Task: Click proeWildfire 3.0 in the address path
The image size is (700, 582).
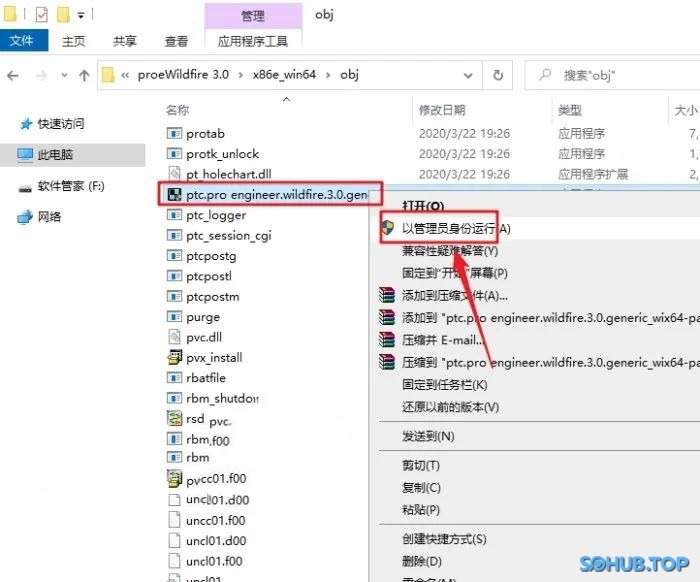Action: [x=183, y=75]
